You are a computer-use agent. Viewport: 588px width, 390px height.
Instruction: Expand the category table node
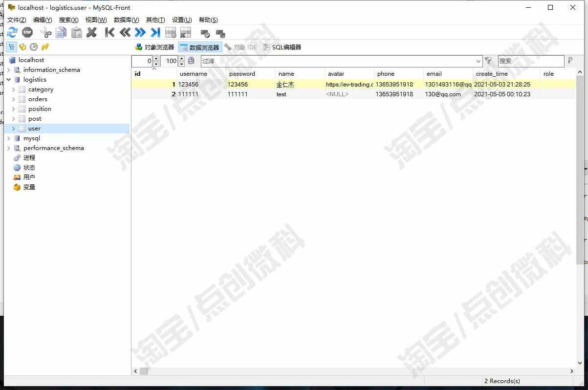[13, 89]
